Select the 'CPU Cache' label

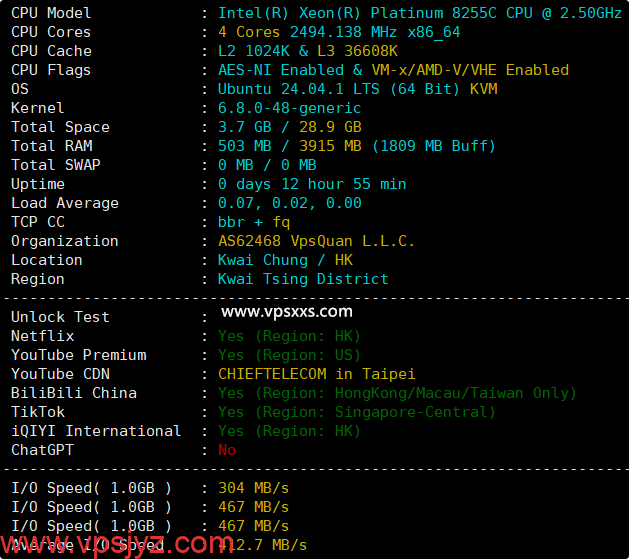51,51
